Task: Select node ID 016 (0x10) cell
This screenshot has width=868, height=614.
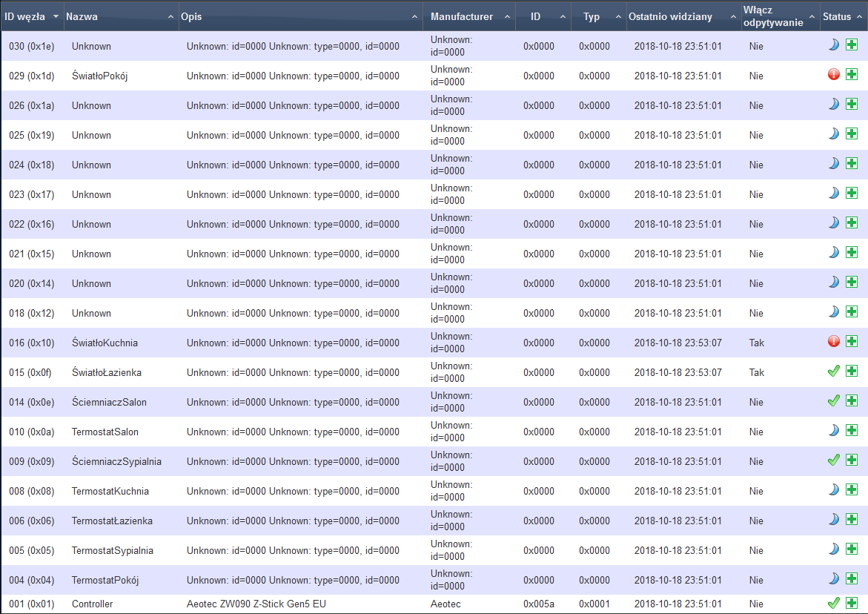Action: pos(32,343)
